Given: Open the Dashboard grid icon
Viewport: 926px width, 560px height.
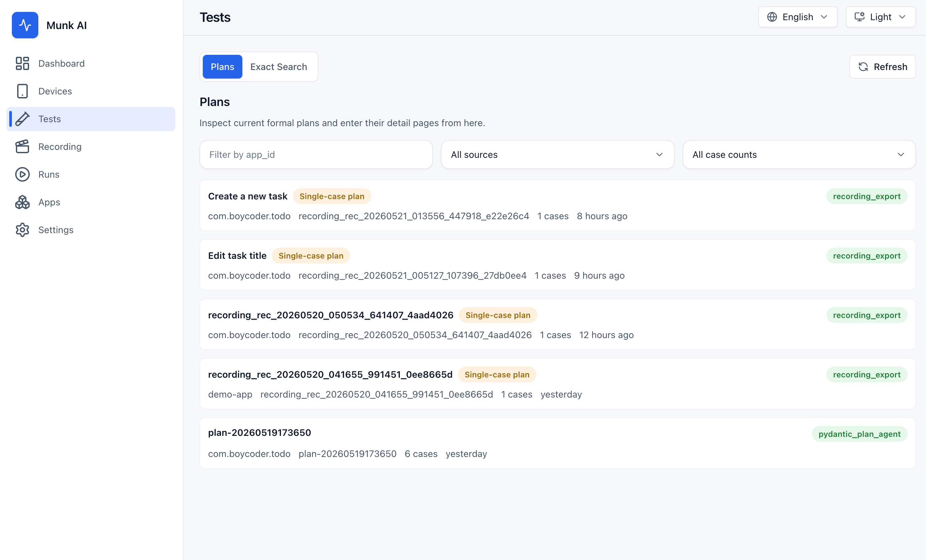Looking at the screenshot, I should [x=22, y=63].
